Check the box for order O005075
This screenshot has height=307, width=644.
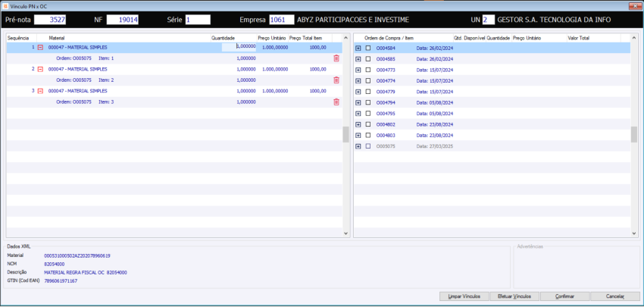[x=368, y=146]
